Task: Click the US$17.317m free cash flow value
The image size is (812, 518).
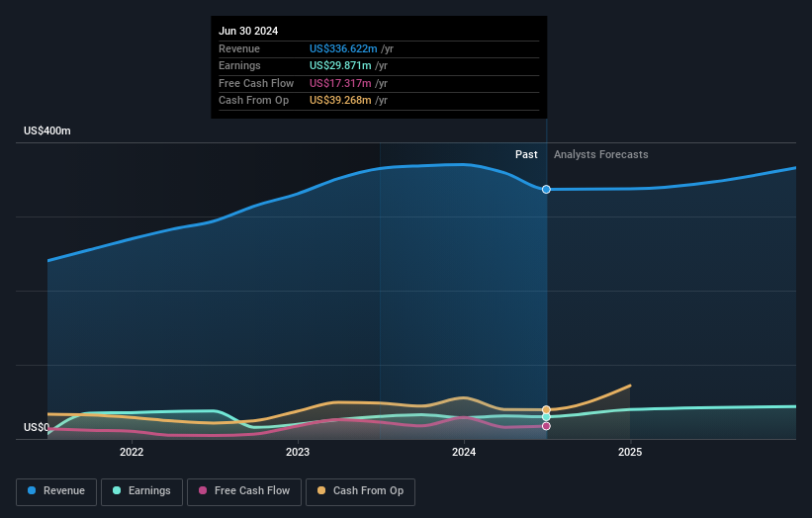Action: pyautogui.click(x=340, y=83)
